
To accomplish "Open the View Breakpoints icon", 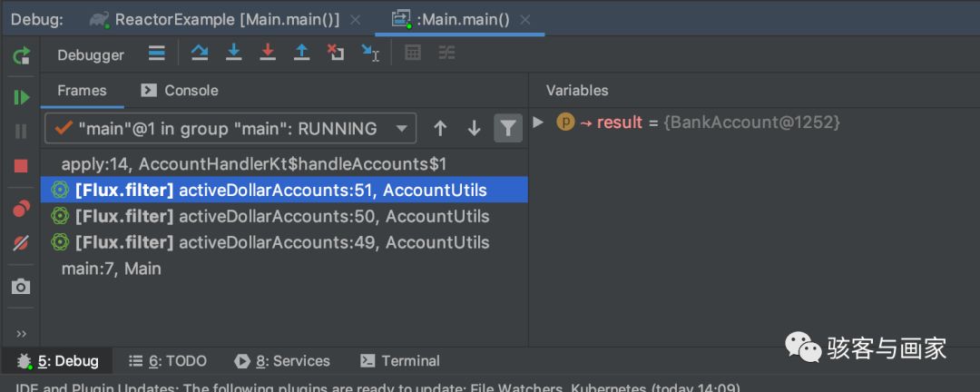I will coord(21,209).
